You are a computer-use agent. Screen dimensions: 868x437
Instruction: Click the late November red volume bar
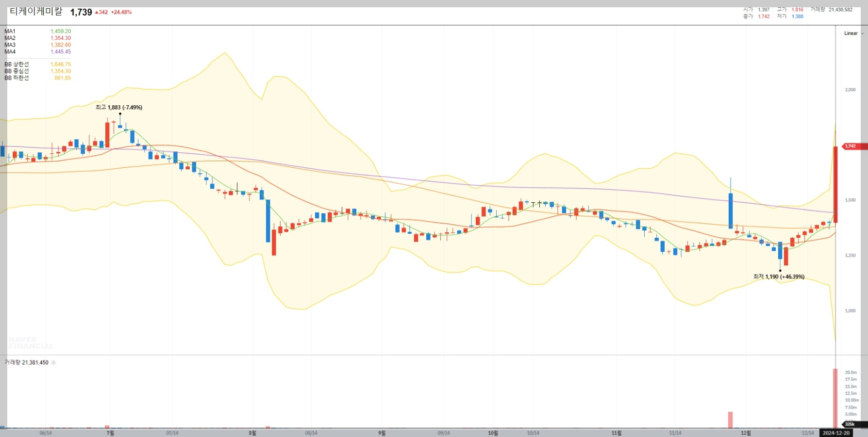[x=730, y=420]
